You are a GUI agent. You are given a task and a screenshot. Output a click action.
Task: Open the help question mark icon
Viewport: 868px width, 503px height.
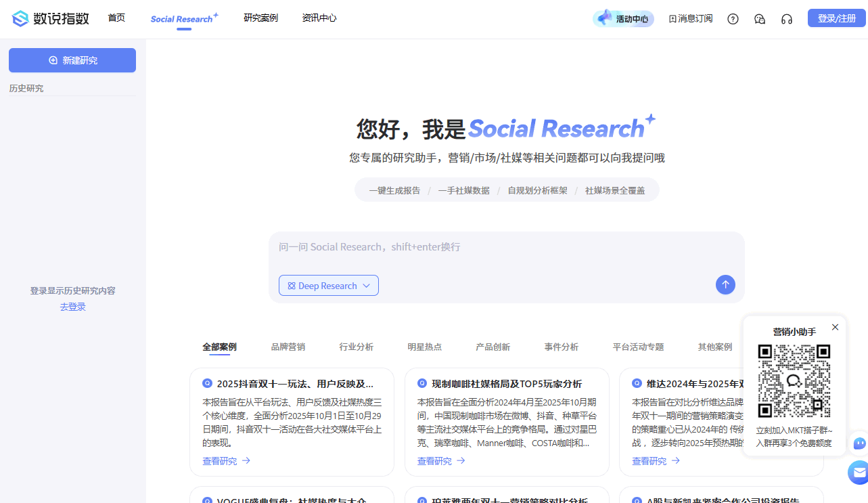(x=733, y=19)
